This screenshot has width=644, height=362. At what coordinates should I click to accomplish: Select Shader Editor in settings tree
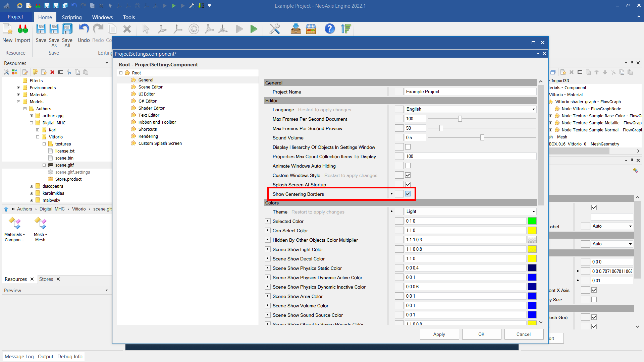click(151, 108)
